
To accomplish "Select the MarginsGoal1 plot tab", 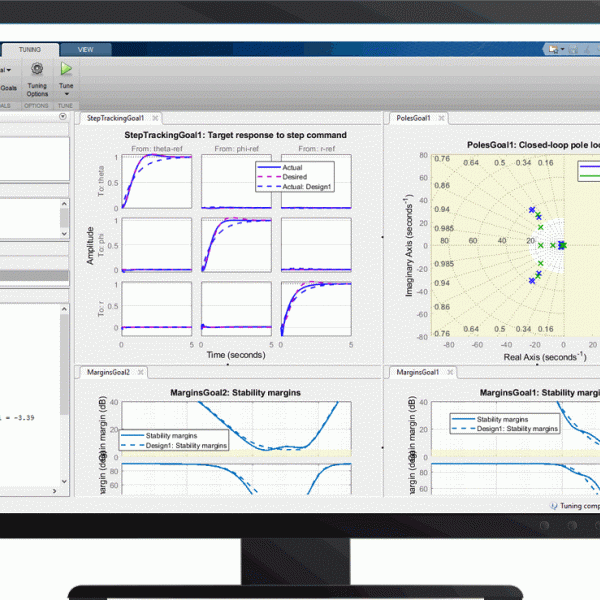I will (418, 372).
